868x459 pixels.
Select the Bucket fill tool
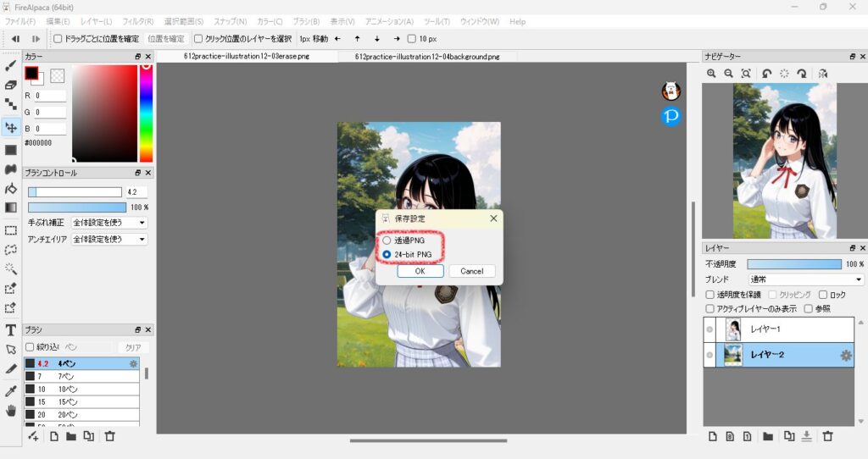pos(11,188)
